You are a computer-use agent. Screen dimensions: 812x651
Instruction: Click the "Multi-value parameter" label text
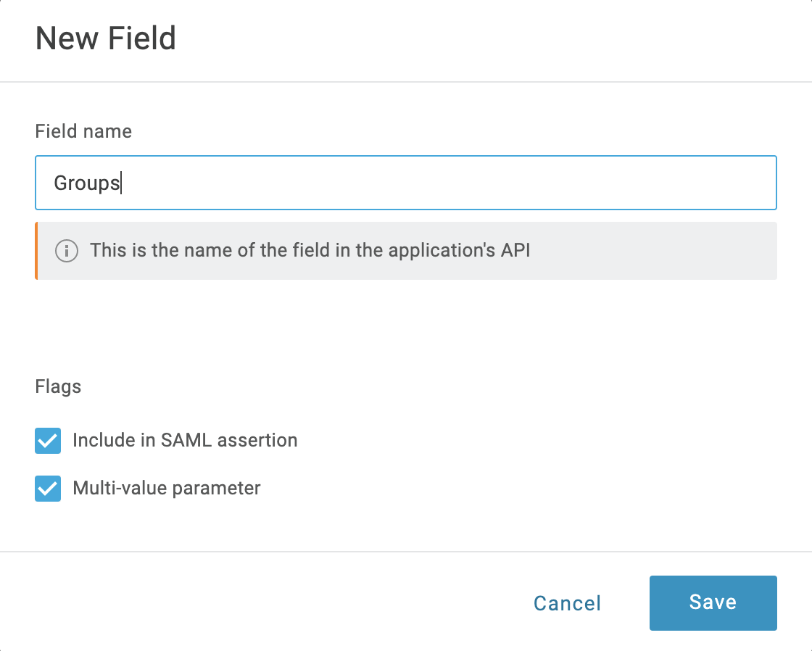(x=167, y=488)
